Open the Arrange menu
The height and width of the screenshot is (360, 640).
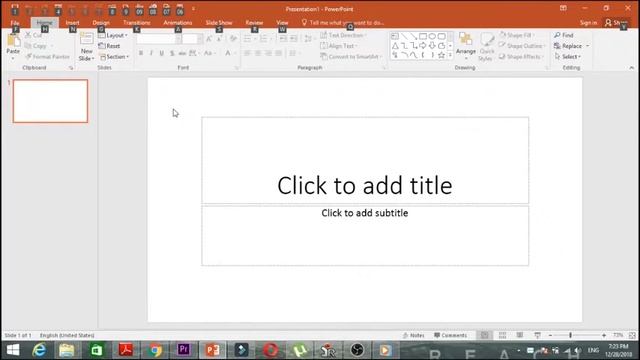pos(466,46)
